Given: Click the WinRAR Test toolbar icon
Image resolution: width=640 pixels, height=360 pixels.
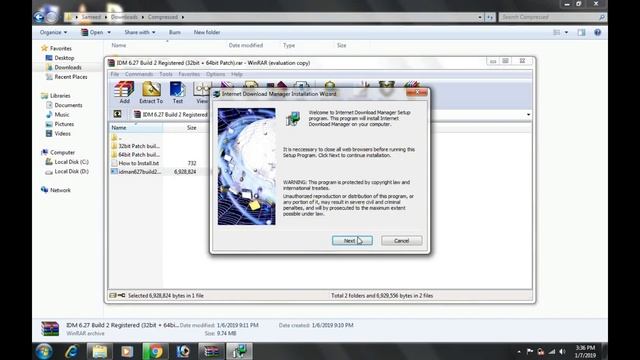Looking at the screenshot, I should pyautogui.click(x=178, y=92).
